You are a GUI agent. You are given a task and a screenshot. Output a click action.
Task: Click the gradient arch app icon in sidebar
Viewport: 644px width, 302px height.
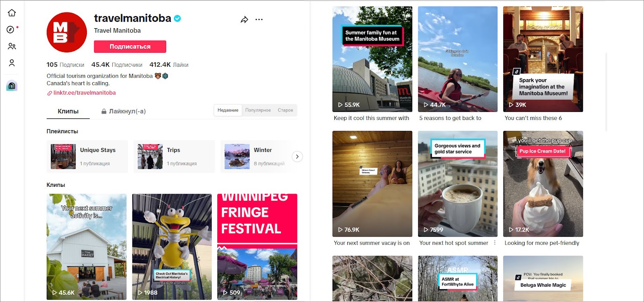tap(12, 85)
